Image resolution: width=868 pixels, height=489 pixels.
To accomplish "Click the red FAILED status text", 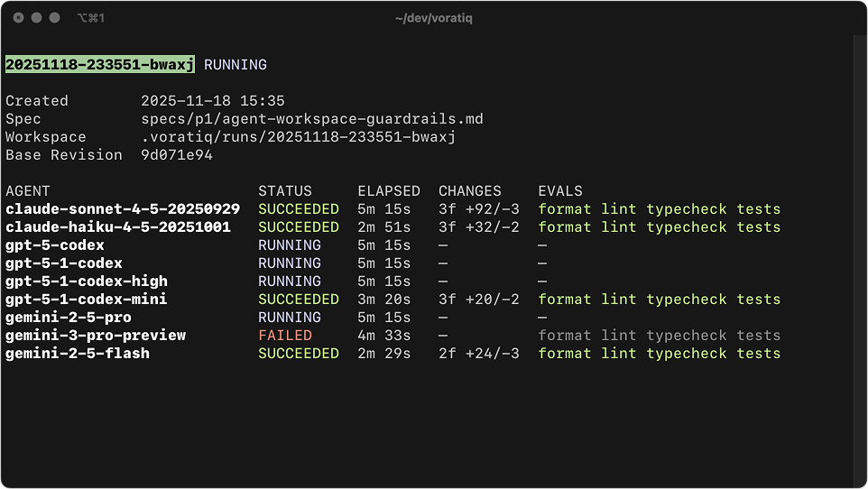I will click(x=285, y=336).
